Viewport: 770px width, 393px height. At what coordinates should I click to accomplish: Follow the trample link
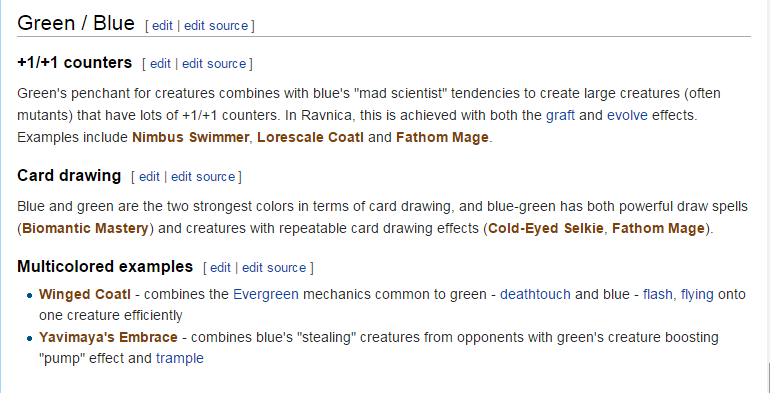tap(180, 358)
